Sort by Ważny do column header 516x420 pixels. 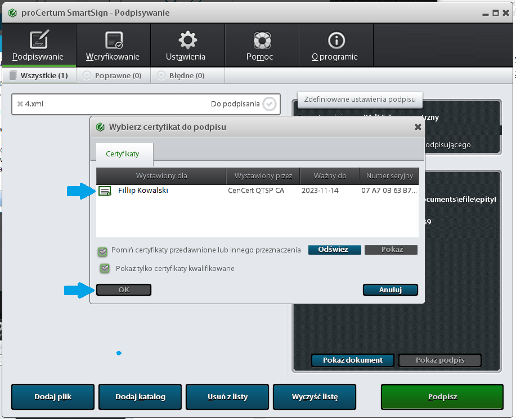coord(330,176)
